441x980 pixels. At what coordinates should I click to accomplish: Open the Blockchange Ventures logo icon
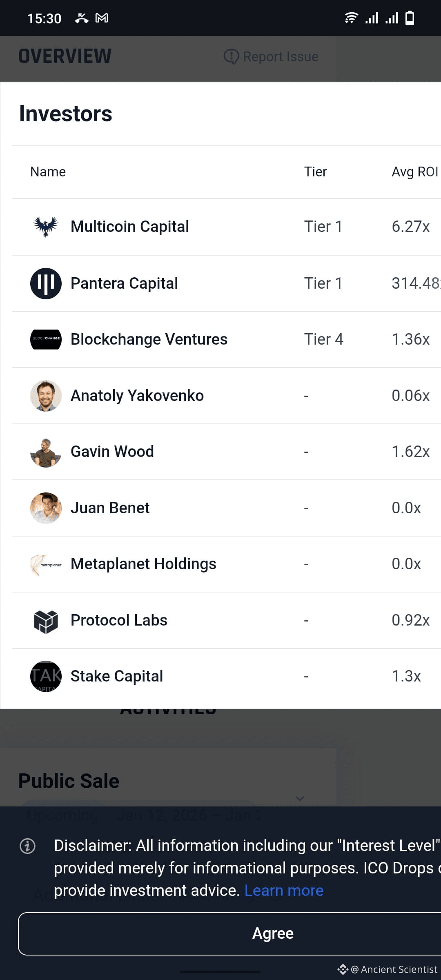46,339
